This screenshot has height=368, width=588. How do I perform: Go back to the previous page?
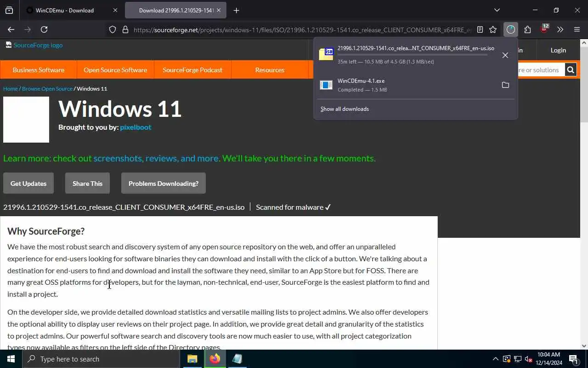pos(11,29)
